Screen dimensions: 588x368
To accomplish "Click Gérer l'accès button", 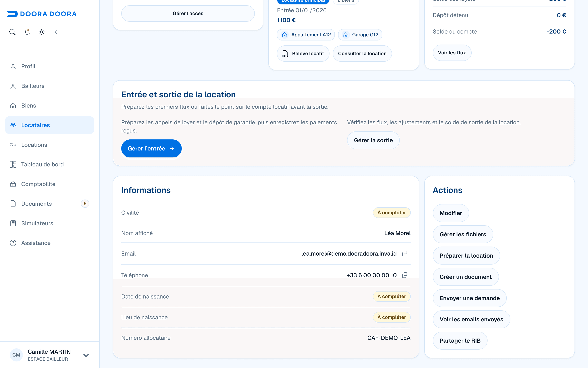I will [x=188, y=13].
